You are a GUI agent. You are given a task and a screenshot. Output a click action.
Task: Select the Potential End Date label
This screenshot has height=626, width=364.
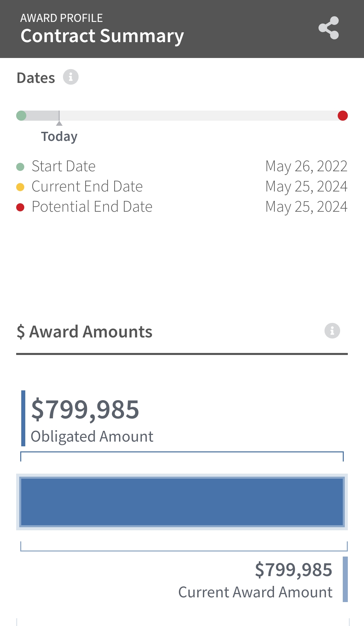tap(92, 207)
